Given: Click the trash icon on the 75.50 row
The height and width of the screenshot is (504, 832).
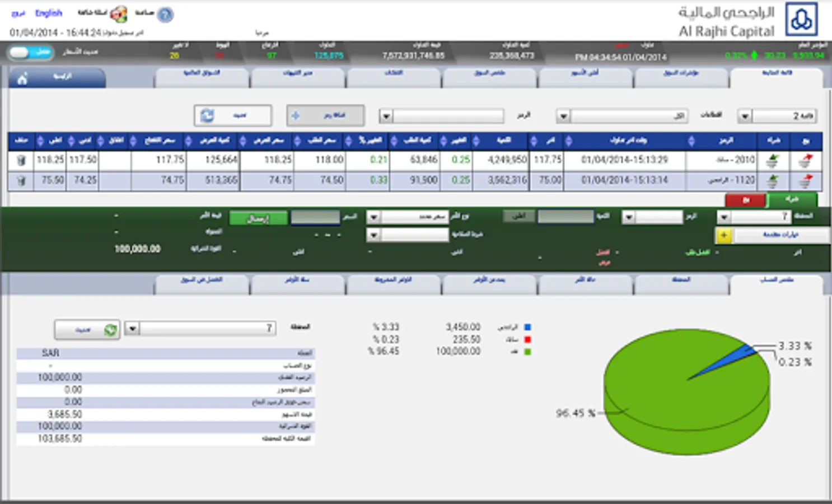Looking at the screenshot, I should point(21,181).
